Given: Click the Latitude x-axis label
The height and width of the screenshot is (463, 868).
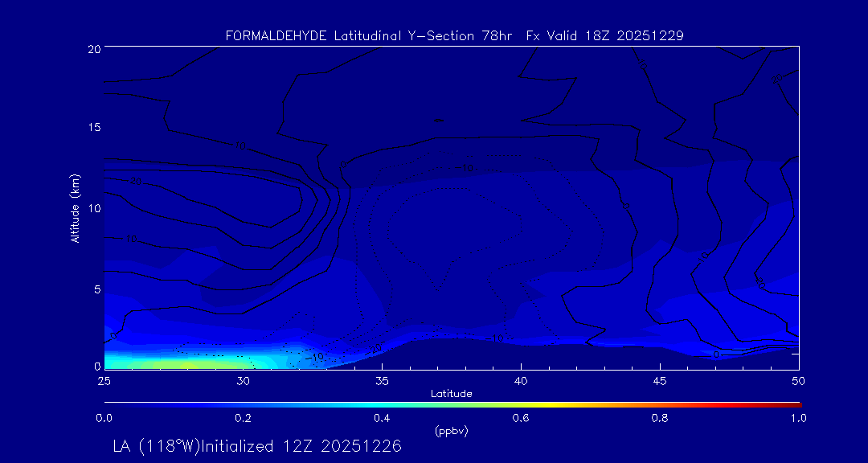Looking at the screenshot, I should point(451,393).
